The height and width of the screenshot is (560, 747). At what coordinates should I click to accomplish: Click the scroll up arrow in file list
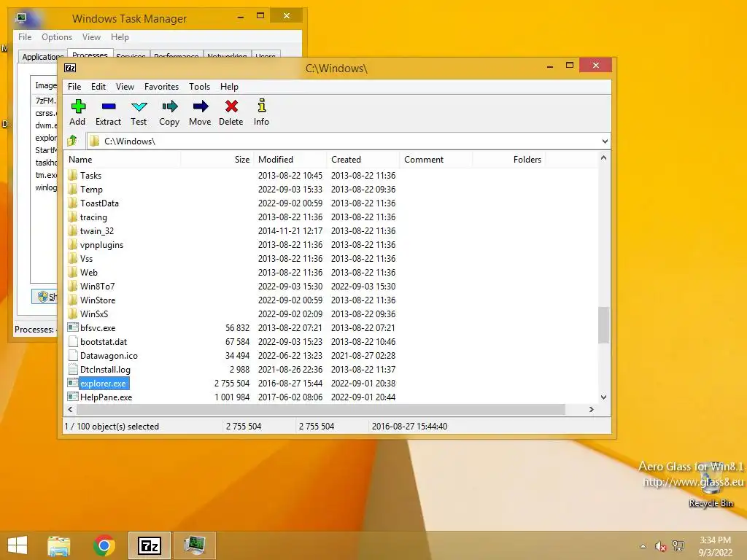pos(603,157)
